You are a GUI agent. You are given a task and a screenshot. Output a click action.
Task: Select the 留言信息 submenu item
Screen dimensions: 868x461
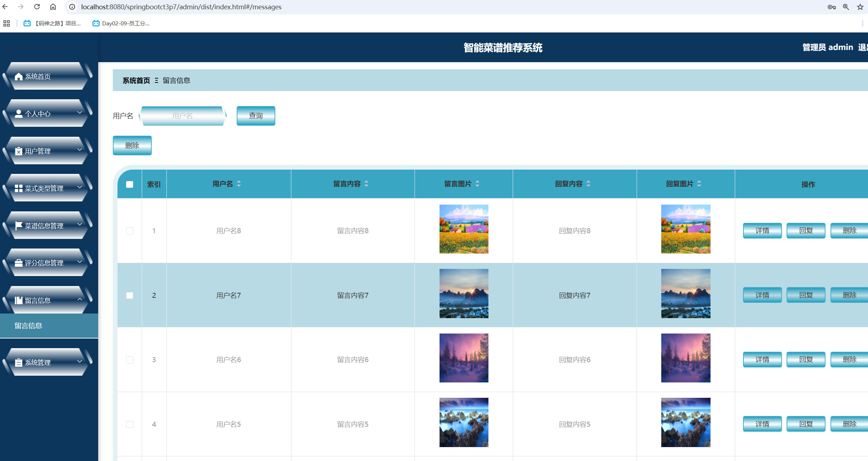49,326
